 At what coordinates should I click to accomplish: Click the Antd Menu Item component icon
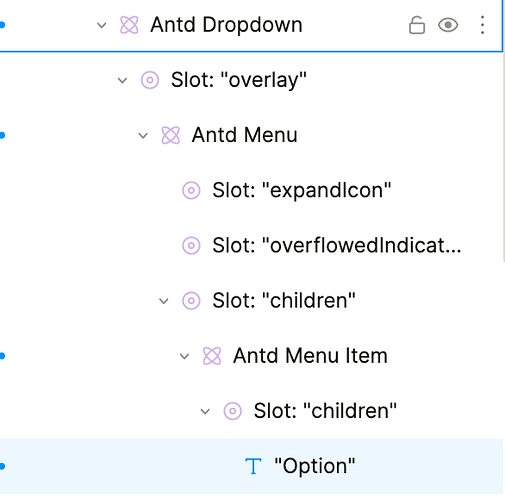pos(212,356)
